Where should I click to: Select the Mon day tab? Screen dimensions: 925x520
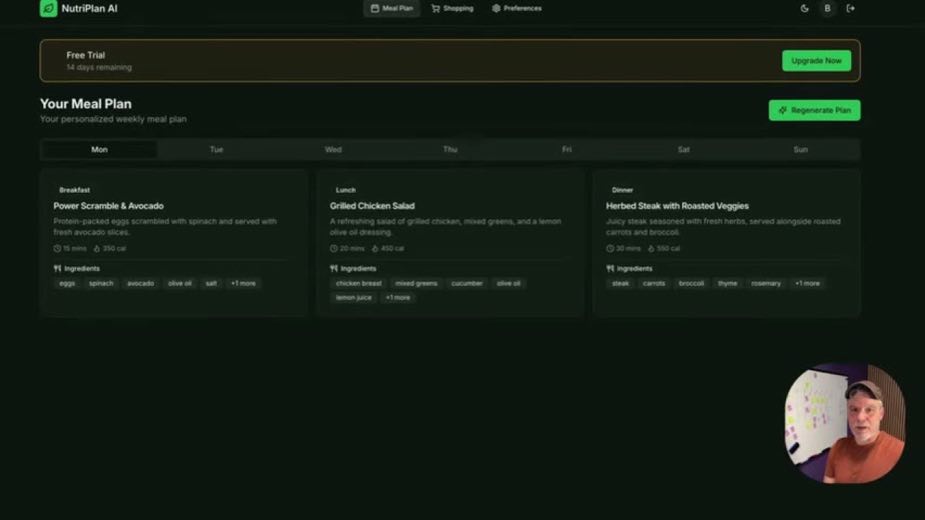99,149
